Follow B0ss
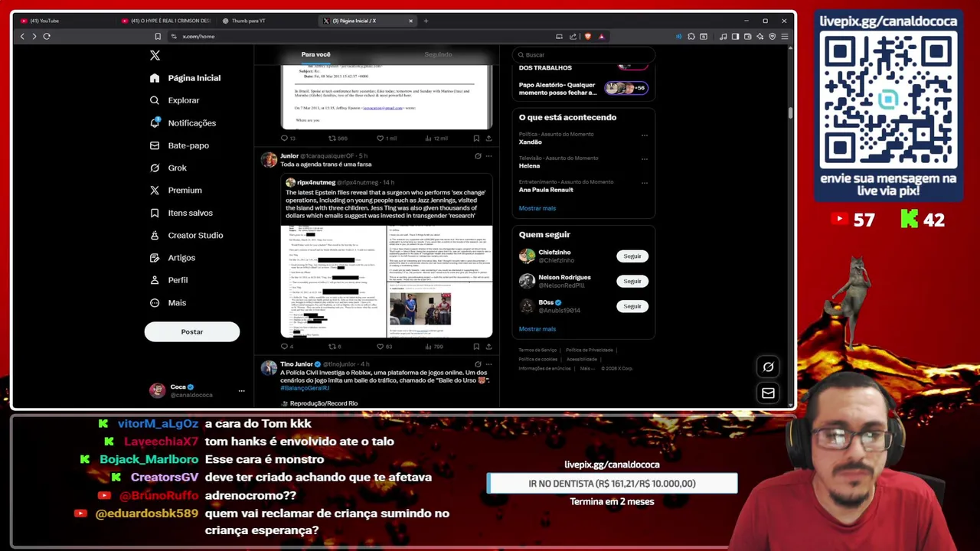 coord(632,306)
